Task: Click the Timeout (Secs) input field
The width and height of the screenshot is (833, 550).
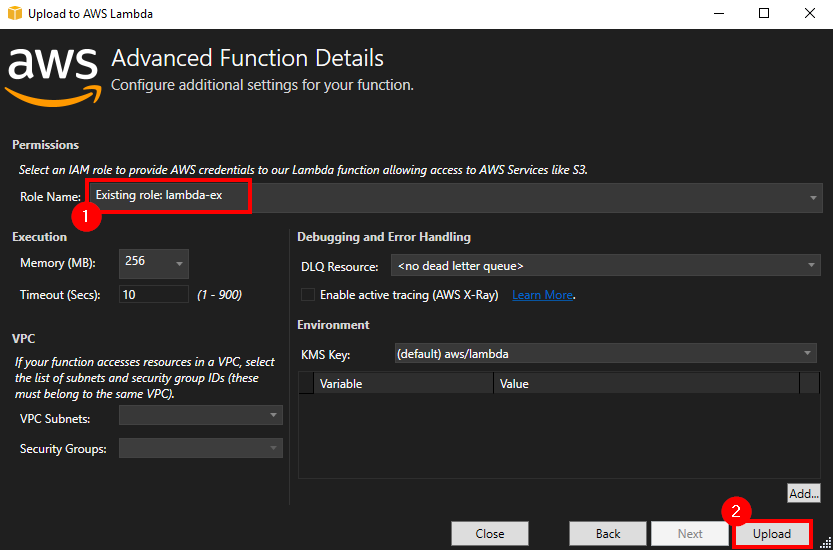Action: pos(154,294)
